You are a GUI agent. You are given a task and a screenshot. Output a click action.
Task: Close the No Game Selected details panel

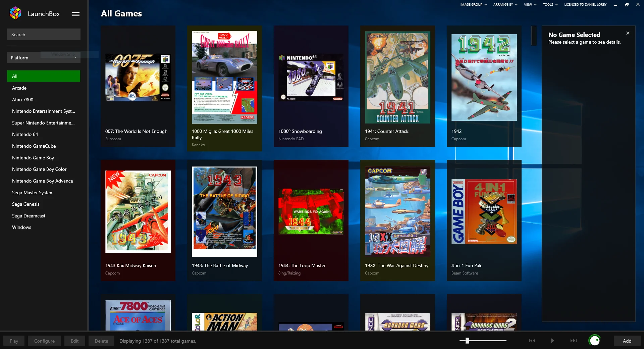[x=628, y=33]
